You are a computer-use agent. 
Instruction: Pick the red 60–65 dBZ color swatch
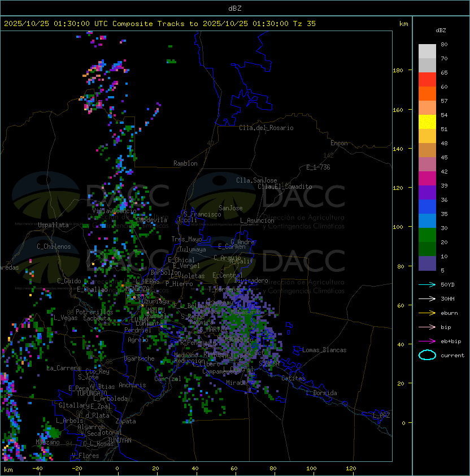click(x=427, y=80)
